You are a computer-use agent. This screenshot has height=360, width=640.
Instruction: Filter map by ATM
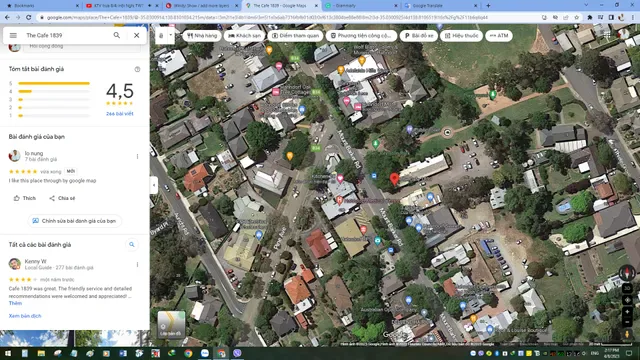[x=499, y=36]
